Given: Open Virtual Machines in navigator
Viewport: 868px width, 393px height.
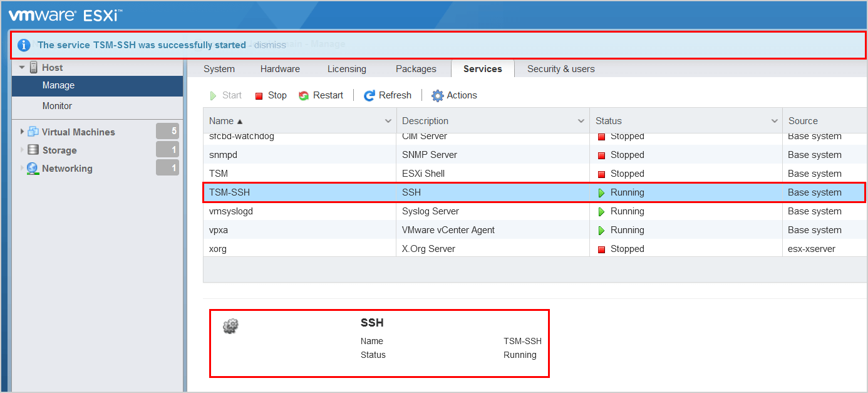Looking at the screenshot, I should 78,132.
